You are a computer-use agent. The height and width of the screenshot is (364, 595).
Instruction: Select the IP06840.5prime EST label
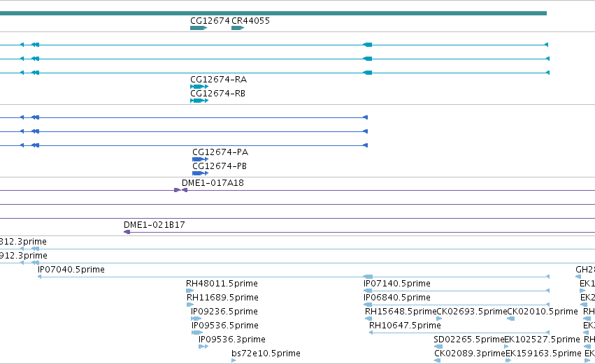click(397, 298)
